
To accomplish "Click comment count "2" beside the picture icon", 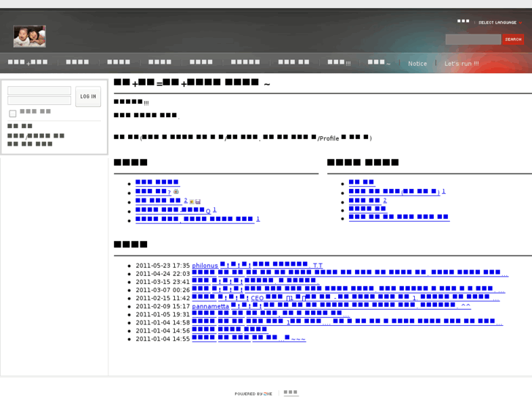I will [186, 201].
